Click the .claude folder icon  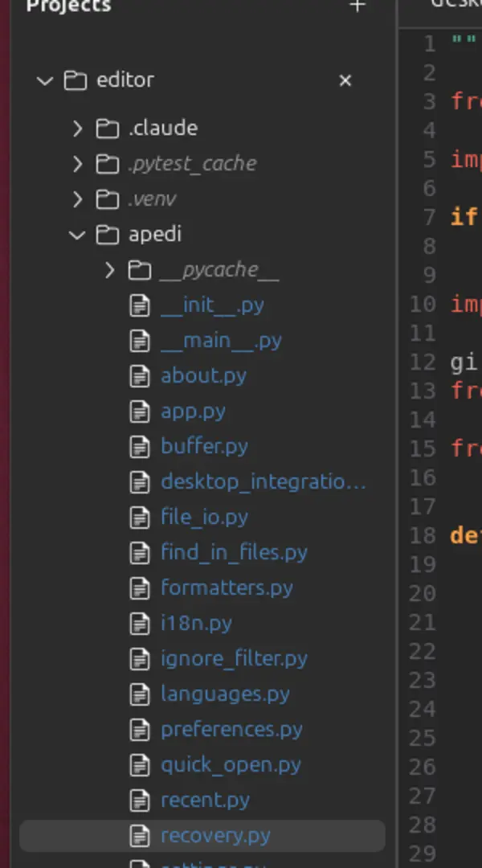[x=108, y=129]
